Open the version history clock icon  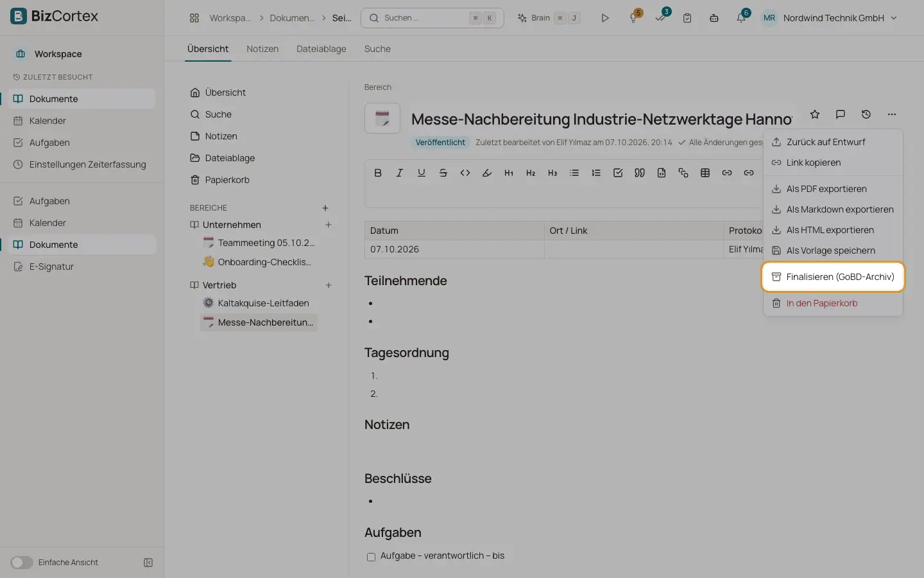[866, 114]
